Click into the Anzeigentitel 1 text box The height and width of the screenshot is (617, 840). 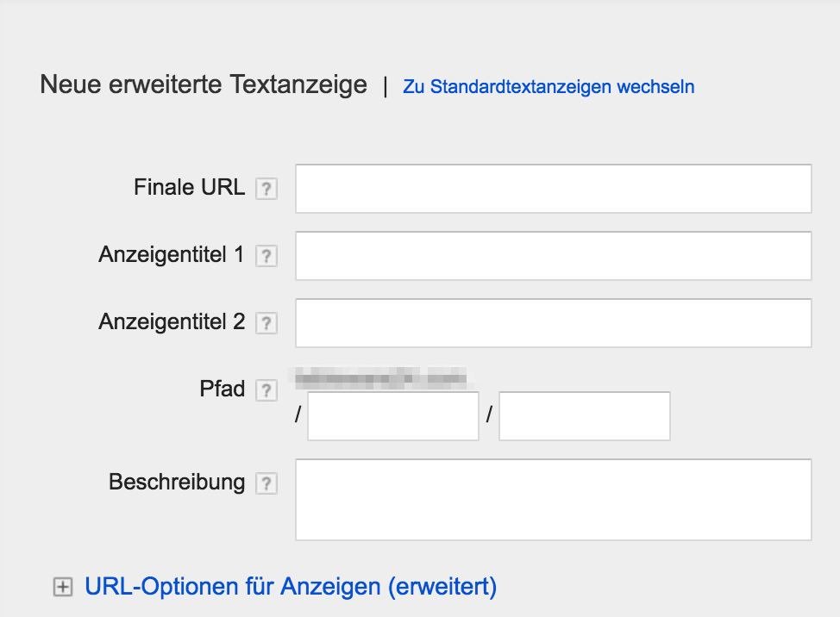pos(553,256)
